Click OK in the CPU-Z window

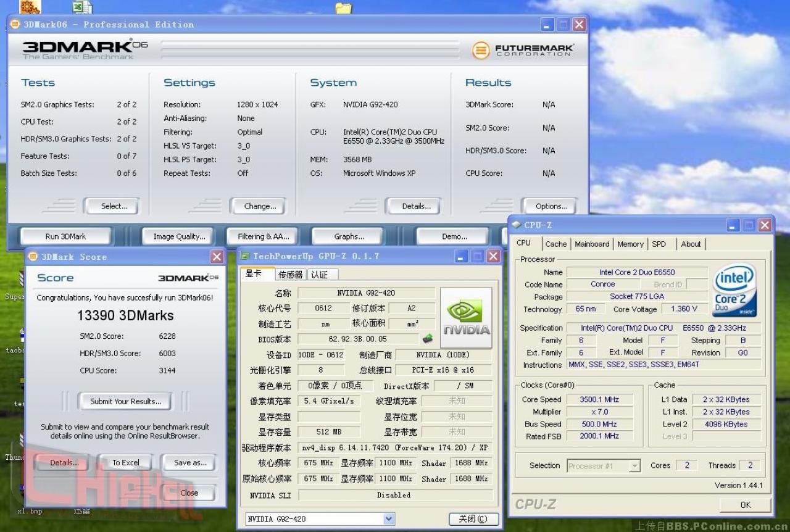point(745,505)
